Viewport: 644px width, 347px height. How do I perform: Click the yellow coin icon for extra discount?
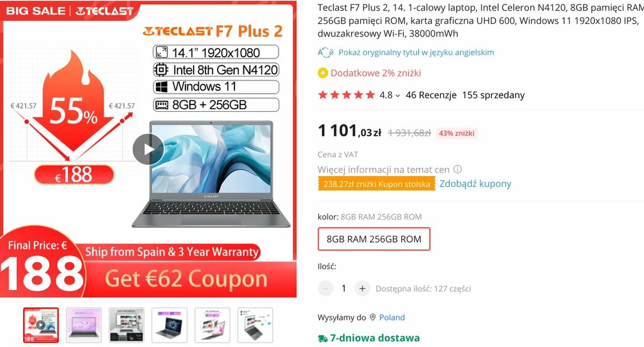(x=323, y=73)
